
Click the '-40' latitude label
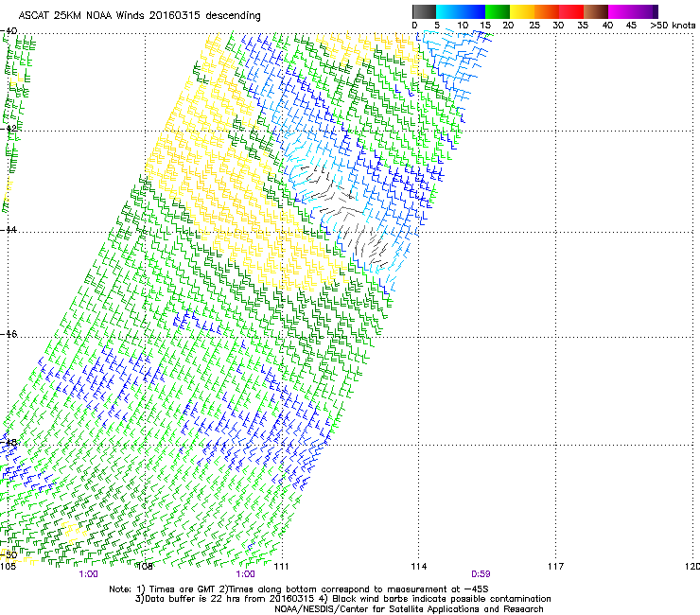(x=9, y=31)
